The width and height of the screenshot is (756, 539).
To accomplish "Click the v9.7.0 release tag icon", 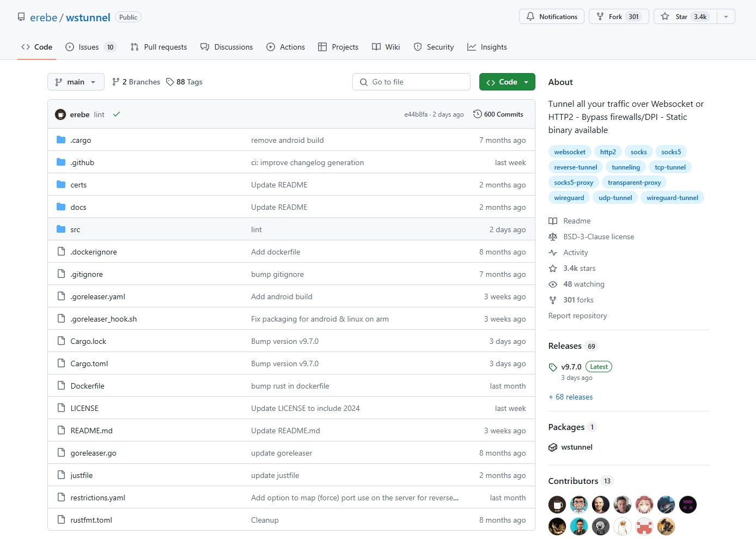I will click(553, 367).
